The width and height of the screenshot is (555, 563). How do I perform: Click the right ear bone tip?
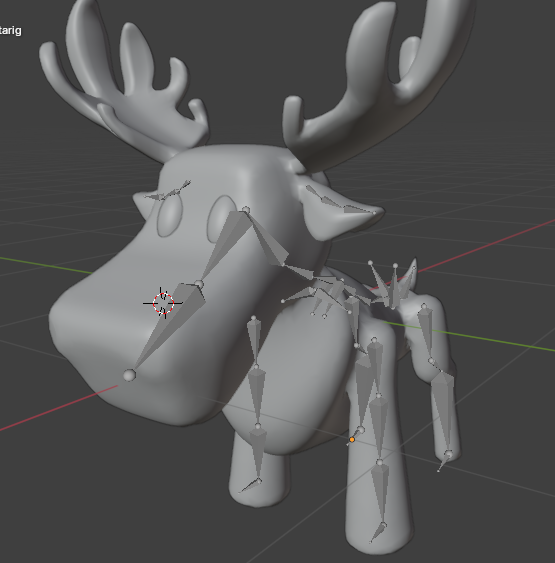[374, 213]
